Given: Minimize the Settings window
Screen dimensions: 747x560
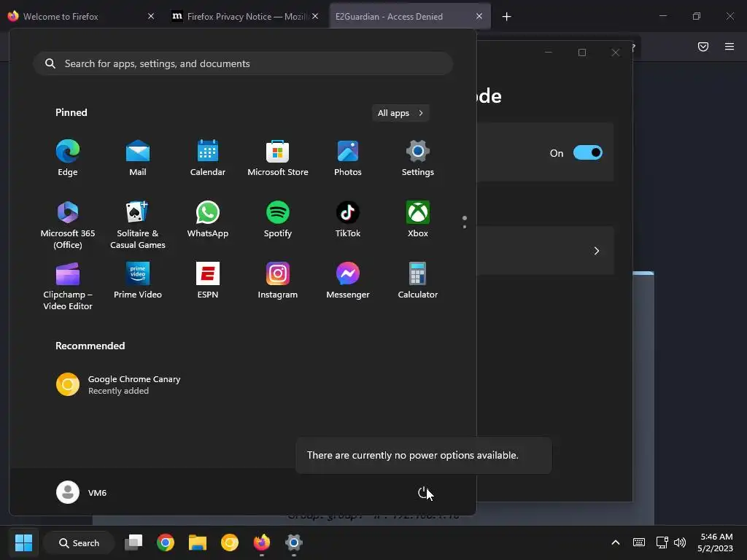Looking at the screenshot, I should coord(549,52).
